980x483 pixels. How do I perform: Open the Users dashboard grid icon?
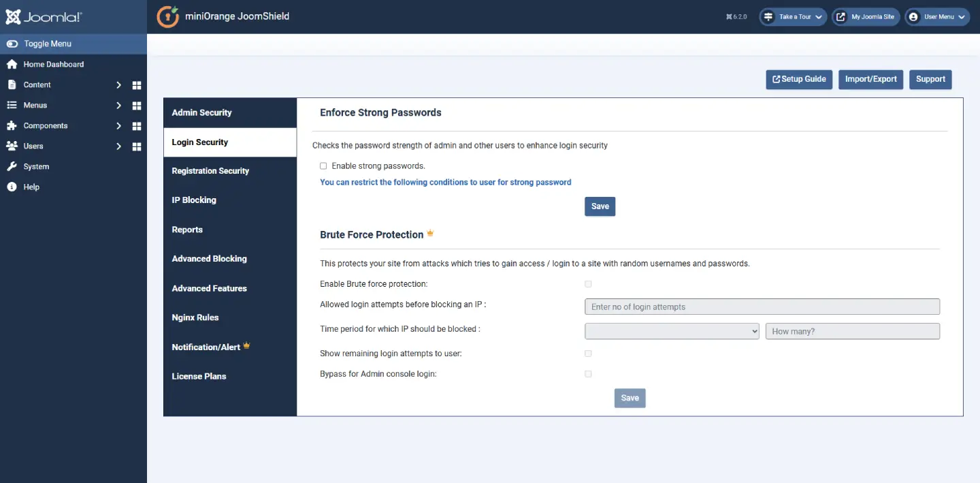137,146
